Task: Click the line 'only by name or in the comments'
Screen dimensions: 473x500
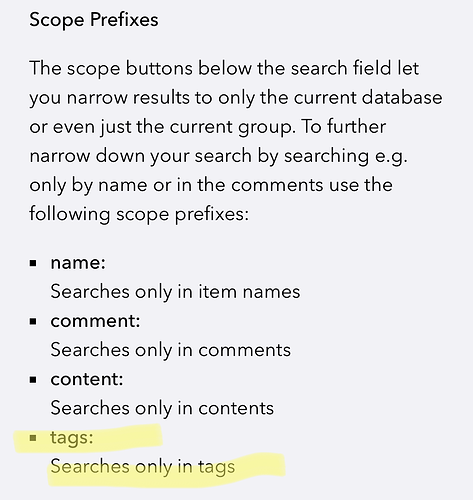Action: point(211,185)
